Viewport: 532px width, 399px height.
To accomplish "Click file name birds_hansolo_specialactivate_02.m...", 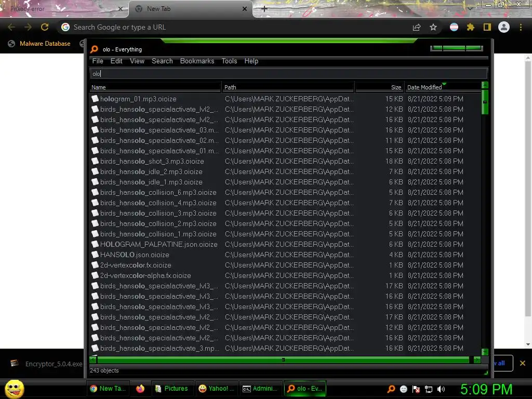I will point(159,140).
